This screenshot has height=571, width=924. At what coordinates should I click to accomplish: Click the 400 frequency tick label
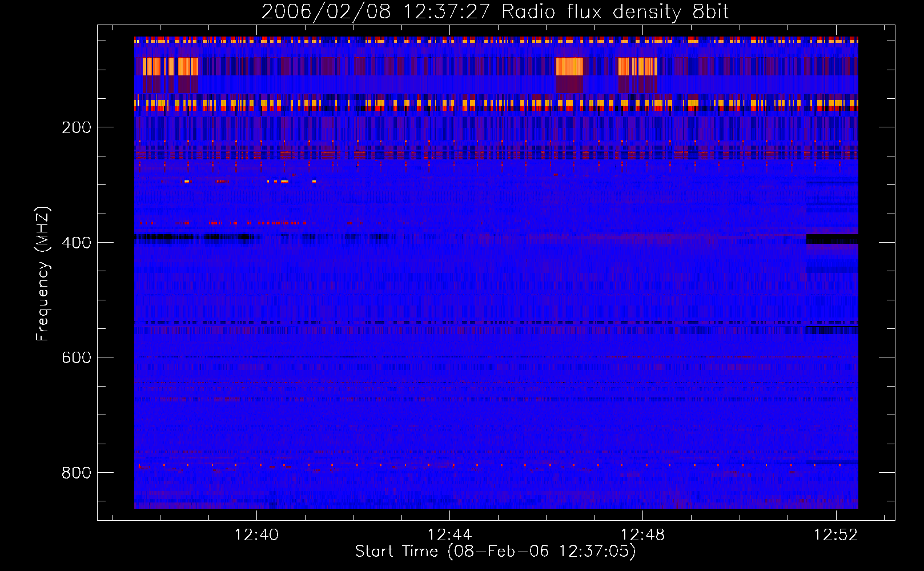point(77,243)
